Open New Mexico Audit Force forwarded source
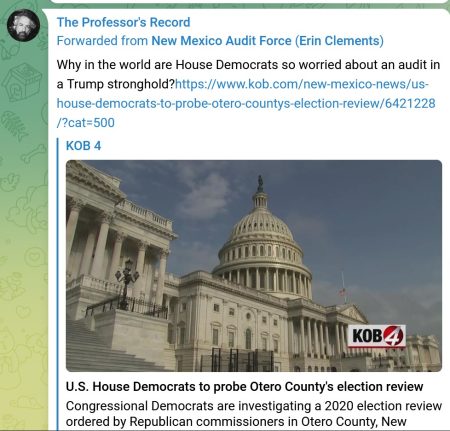The image size is (450, 431). pyautogui.click(x=267, y=41)
